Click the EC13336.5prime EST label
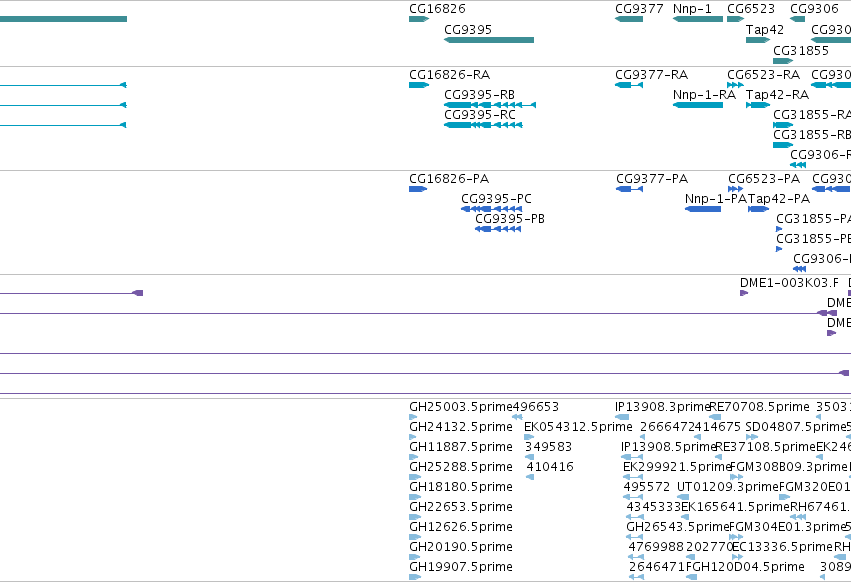 coord(782,548)
